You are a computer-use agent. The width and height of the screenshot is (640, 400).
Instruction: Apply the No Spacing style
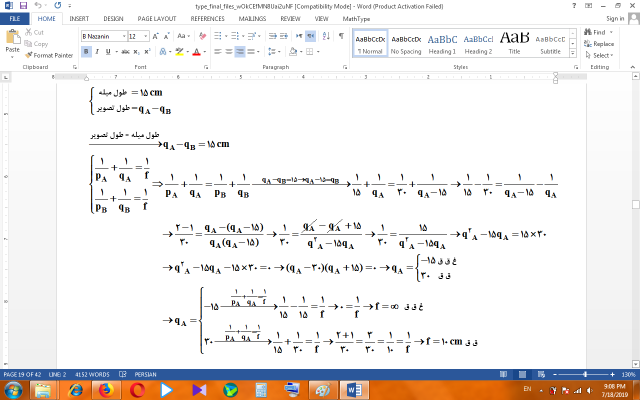pos(406,43)
